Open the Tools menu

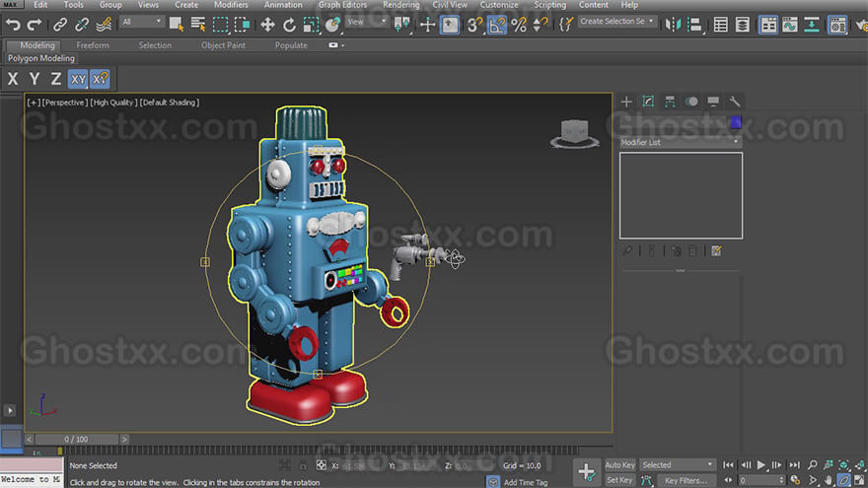pos(73,5)
